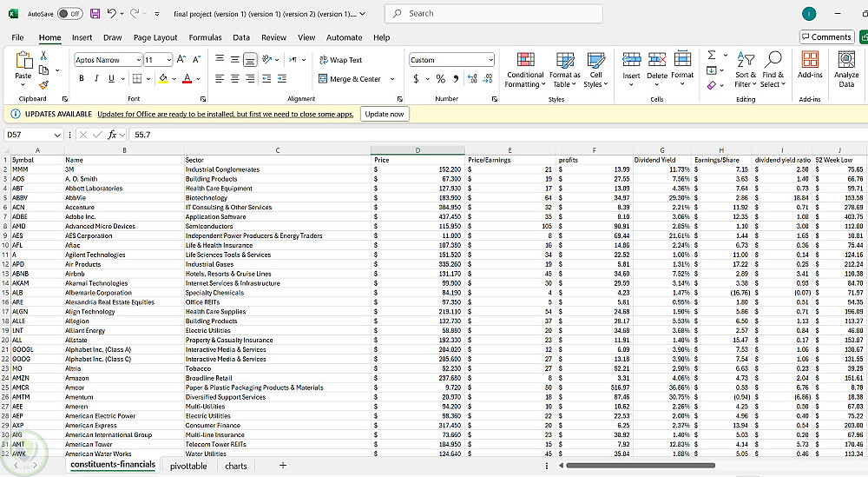The image size is (868, 477).
Task: Click the Insert Function fx icon
Action: point(112,135)
